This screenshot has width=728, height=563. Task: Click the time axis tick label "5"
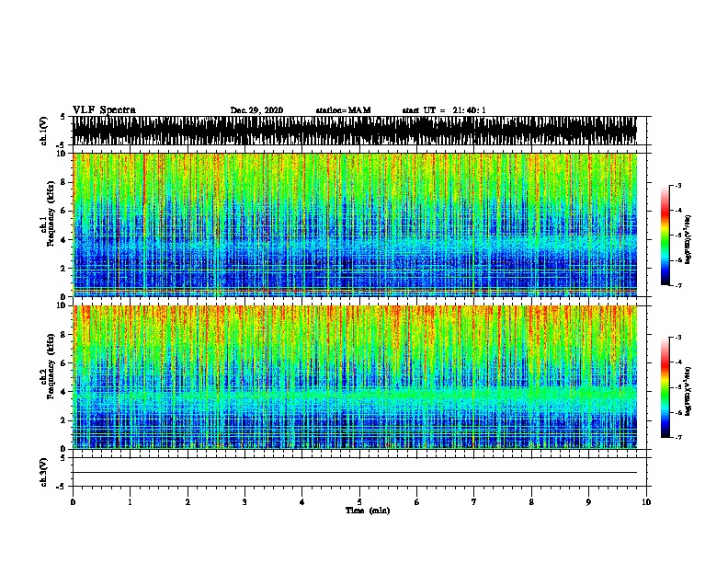click(359, 502)
